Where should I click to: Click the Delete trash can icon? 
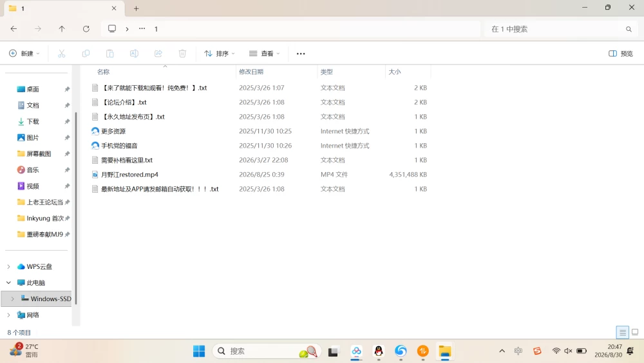click(x=182, y=54)
